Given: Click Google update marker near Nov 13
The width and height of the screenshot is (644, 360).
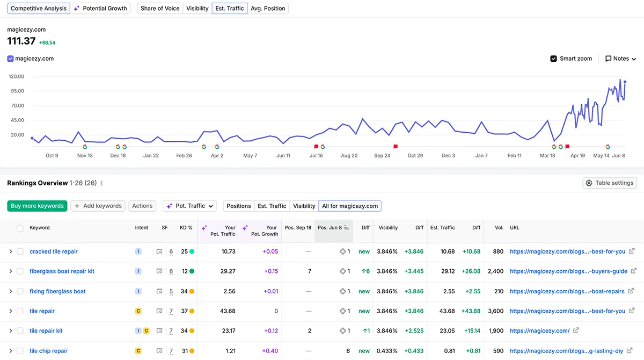Looking at the screenshot, I should [x=85, y=146].
